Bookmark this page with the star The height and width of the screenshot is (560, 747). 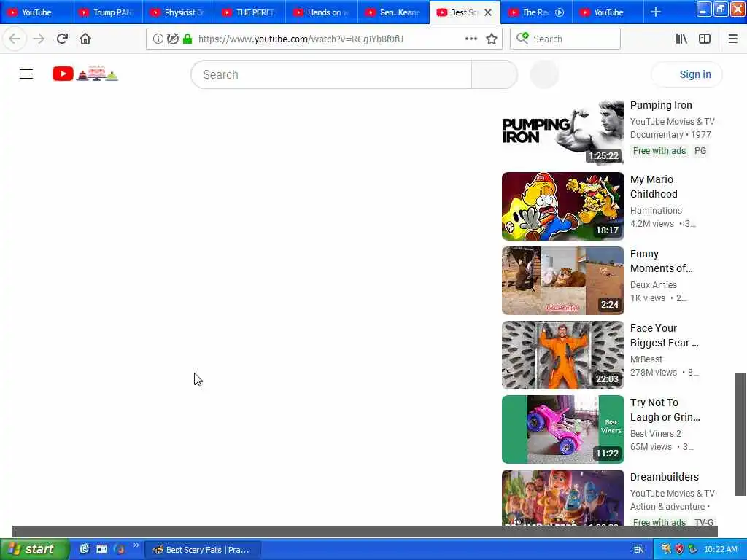(492, 39)
